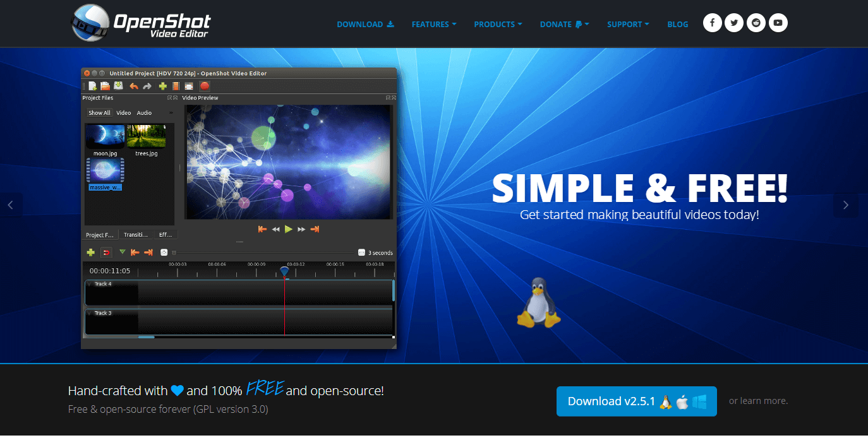Click zoom-in icon left of zoom slider
868x445 pixels.
(x=164, y=252)
